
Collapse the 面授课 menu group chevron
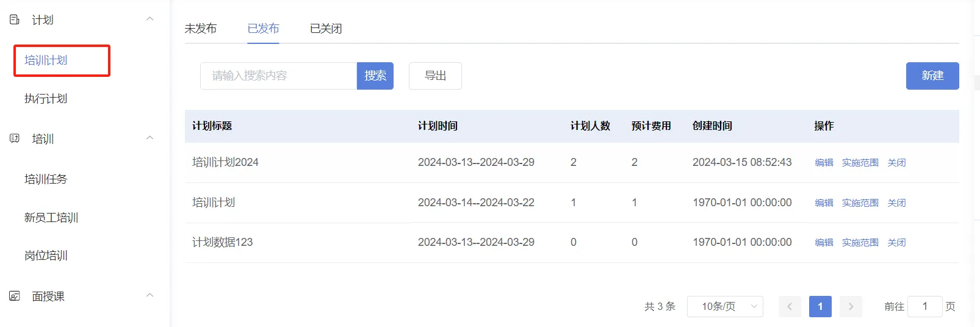150,295
